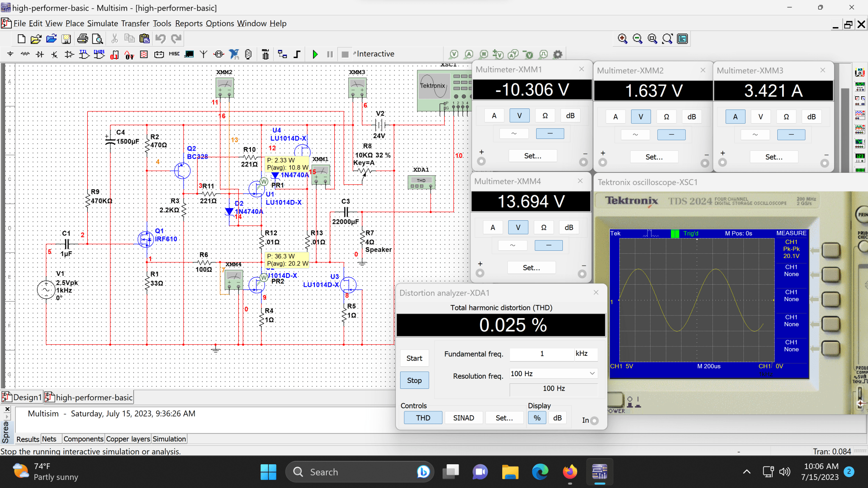Zoom to selected area
This screenshot has height=488, width=868.
pos(652,39)
